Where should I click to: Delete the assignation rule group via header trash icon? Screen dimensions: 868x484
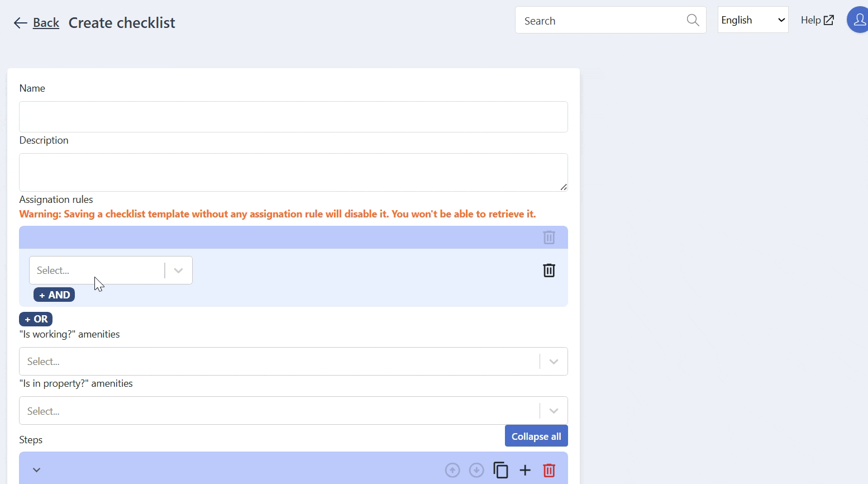(549, 238)
